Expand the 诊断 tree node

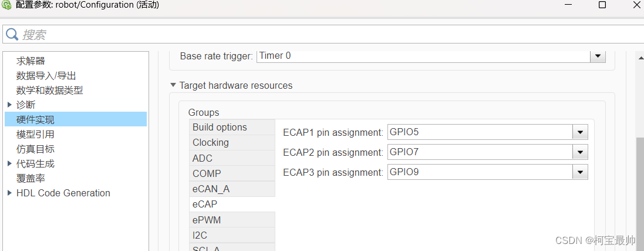point(9,105)
